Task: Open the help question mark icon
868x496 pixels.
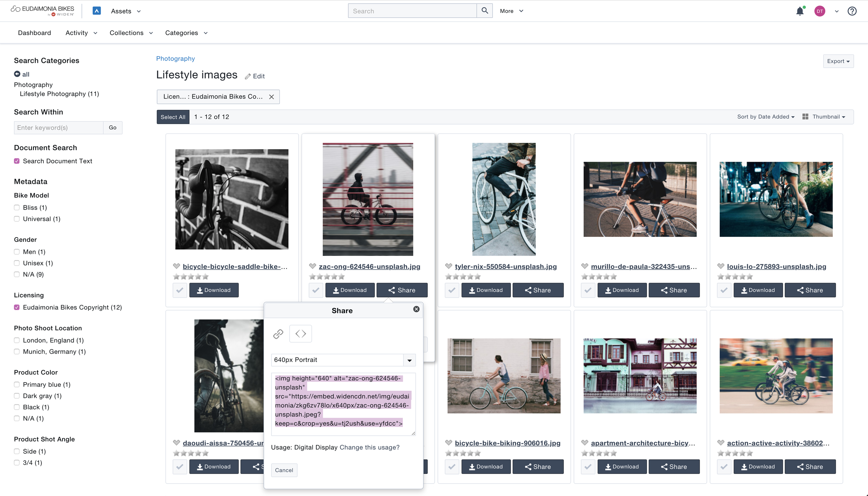Action: 852,11
